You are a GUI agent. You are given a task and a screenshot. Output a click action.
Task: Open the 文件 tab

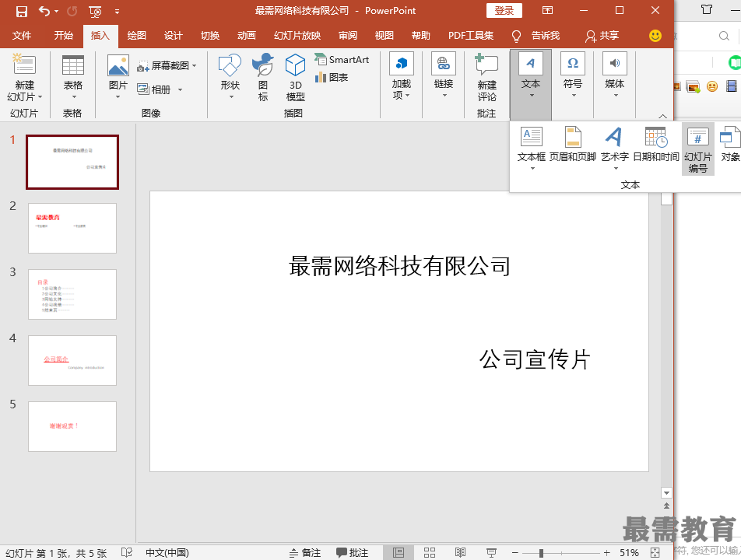coord(22,36)
